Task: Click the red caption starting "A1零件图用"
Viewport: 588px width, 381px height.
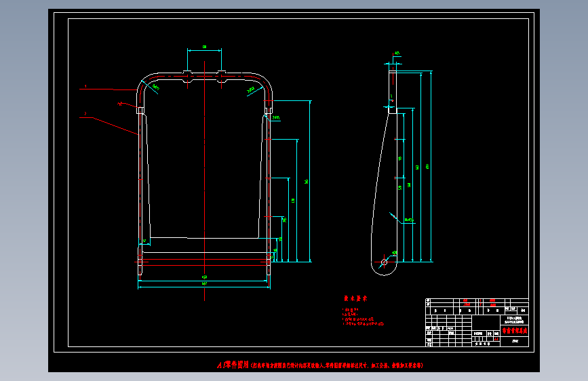Action: tap(320, 365)
